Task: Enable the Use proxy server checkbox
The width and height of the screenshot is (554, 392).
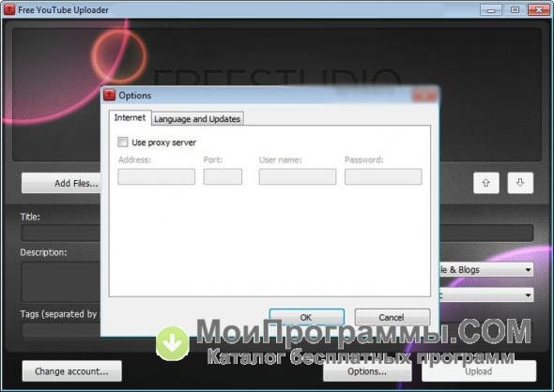Action: click(123, 143)
